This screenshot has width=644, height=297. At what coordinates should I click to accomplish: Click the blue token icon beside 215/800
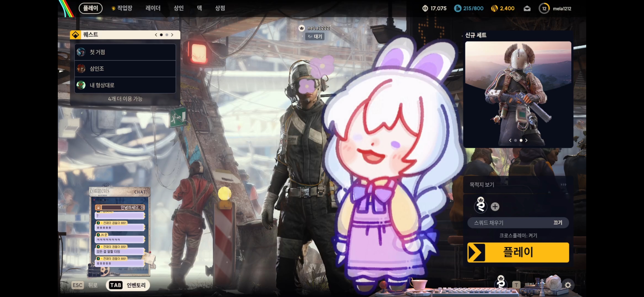click(x=457, y=8)
